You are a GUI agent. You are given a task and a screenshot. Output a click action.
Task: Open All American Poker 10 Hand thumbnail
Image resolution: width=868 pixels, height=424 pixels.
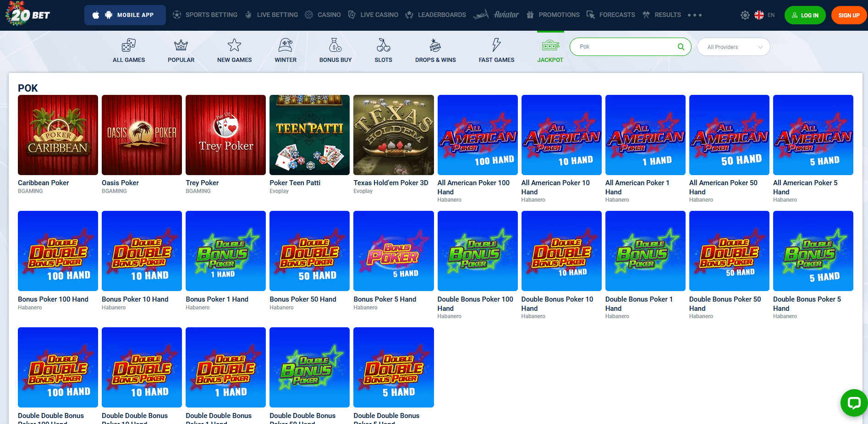[x=561, y=135]
